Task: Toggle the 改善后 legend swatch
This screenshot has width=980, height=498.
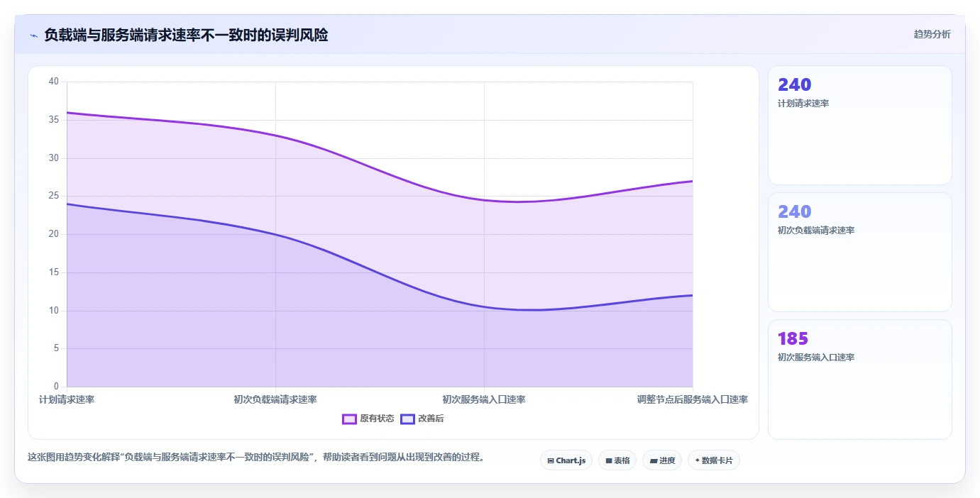Action: click(x=407, y=419)
